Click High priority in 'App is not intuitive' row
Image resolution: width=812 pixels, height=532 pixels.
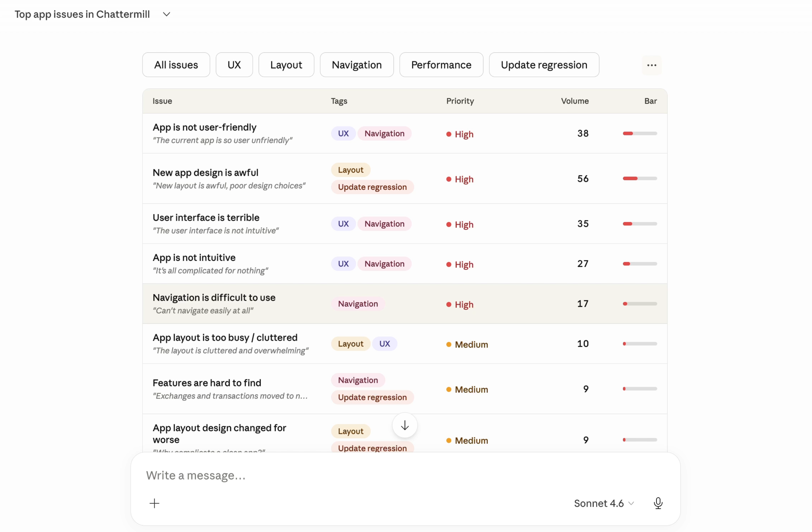click(460, 265)
